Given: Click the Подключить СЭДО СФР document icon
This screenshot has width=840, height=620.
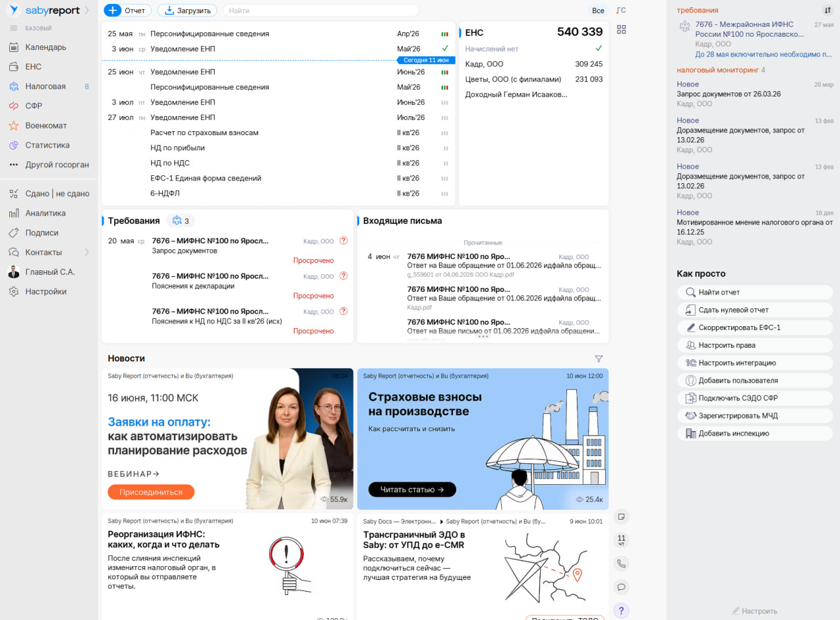Looking at the screenshot, I should (690, 398).
